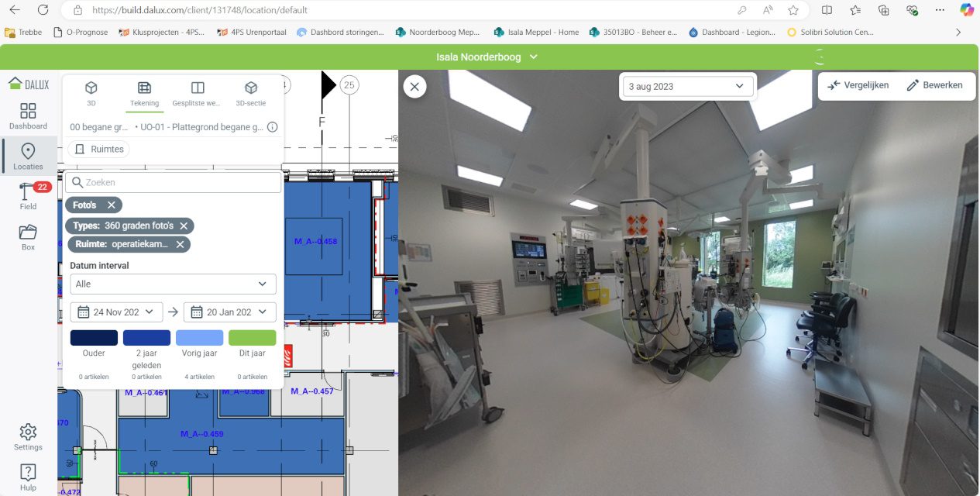Open the 3 aug 2023 date dropdown

coord(687,87)
